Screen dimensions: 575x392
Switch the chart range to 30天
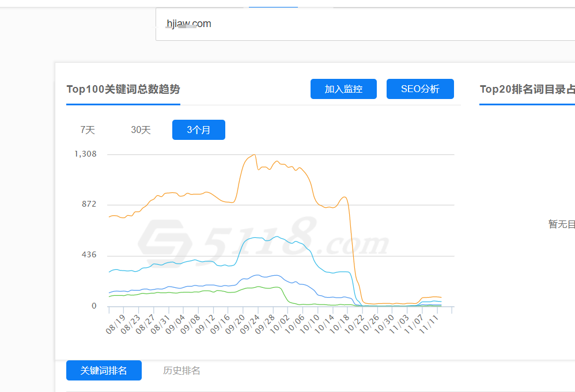(141, 130)
